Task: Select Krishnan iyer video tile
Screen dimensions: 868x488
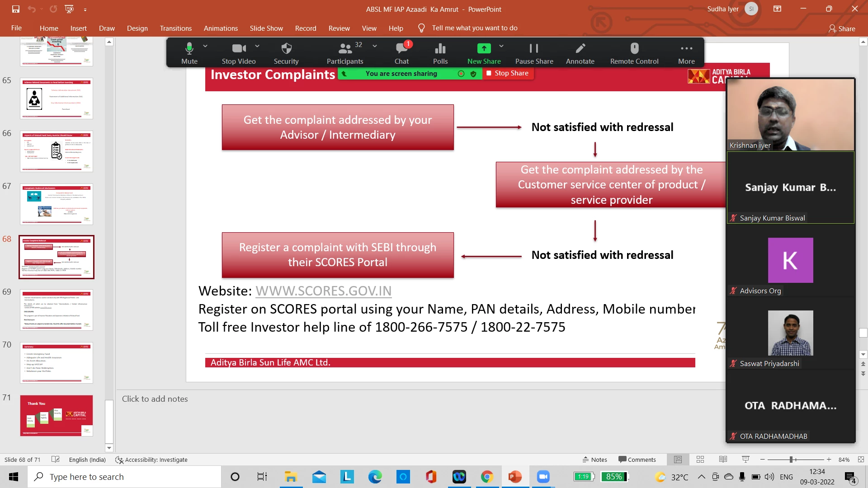Action: 790,115
